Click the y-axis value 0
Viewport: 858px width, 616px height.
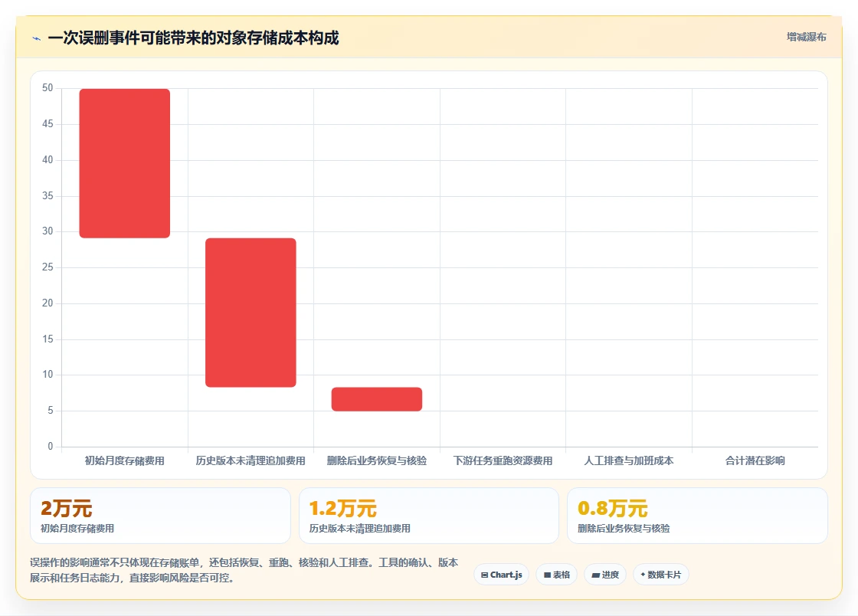pos(51,447)
